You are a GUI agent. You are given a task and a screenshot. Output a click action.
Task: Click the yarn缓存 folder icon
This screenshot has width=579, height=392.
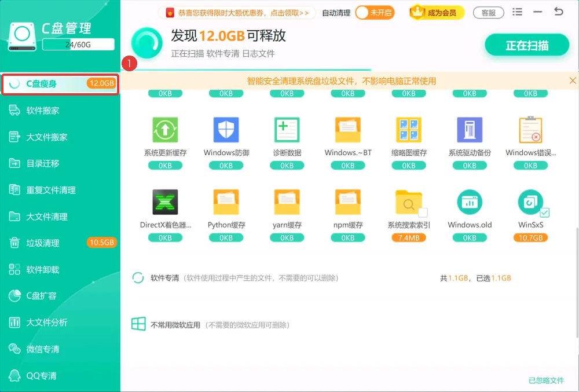pyautogui.click(x=287, y=202)
